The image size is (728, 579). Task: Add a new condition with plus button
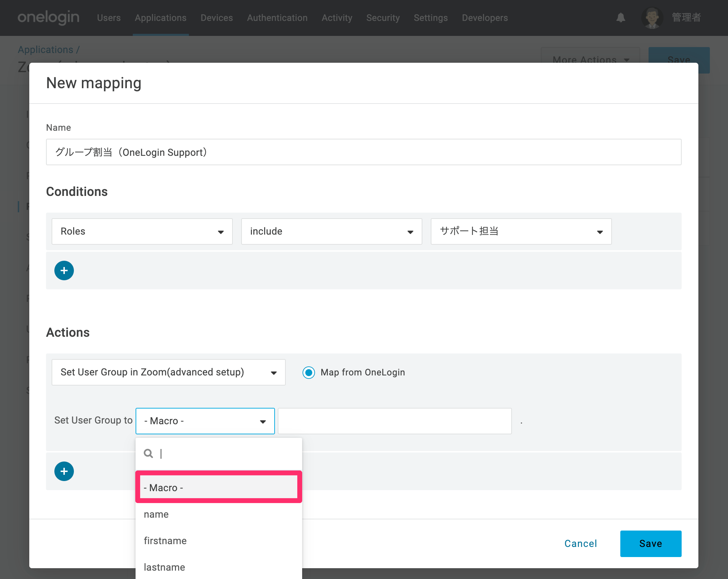[64, 271]
